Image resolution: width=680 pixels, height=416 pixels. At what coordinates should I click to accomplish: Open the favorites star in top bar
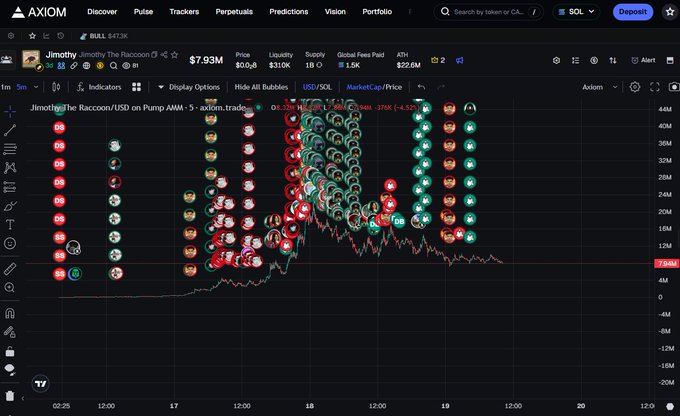coord(670,12)
